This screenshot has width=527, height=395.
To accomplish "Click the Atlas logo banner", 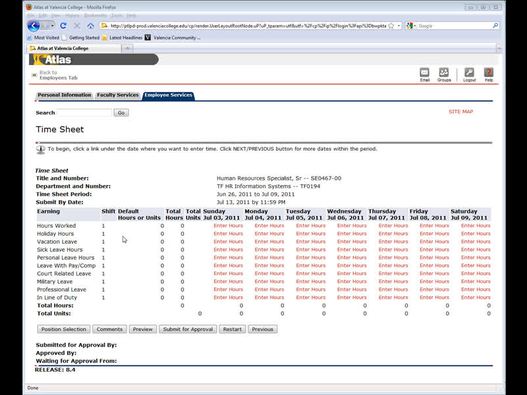I will pos(94,60).
